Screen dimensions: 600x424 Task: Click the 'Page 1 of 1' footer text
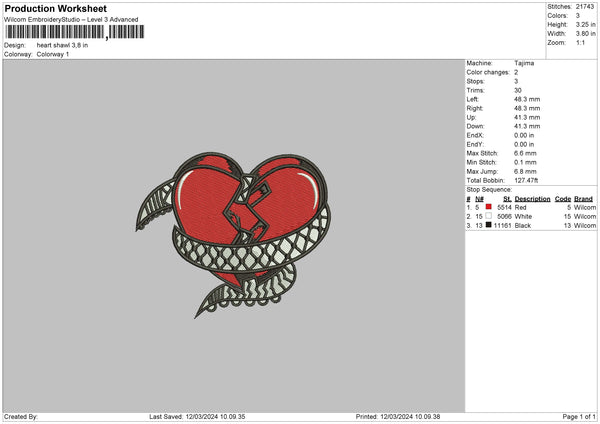point(579,417)
